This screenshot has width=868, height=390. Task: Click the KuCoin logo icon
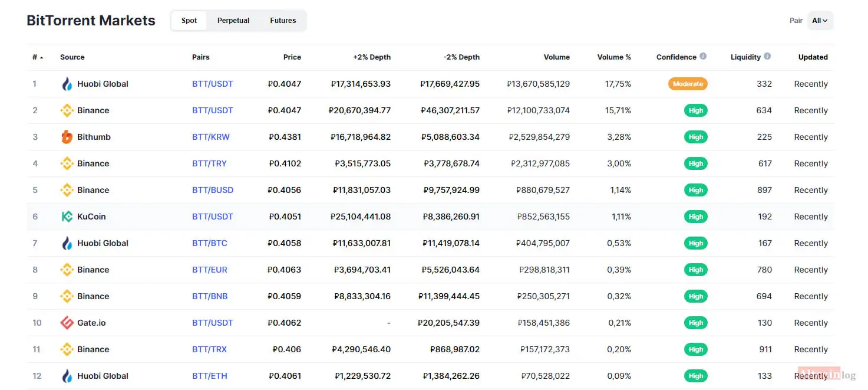67,217
